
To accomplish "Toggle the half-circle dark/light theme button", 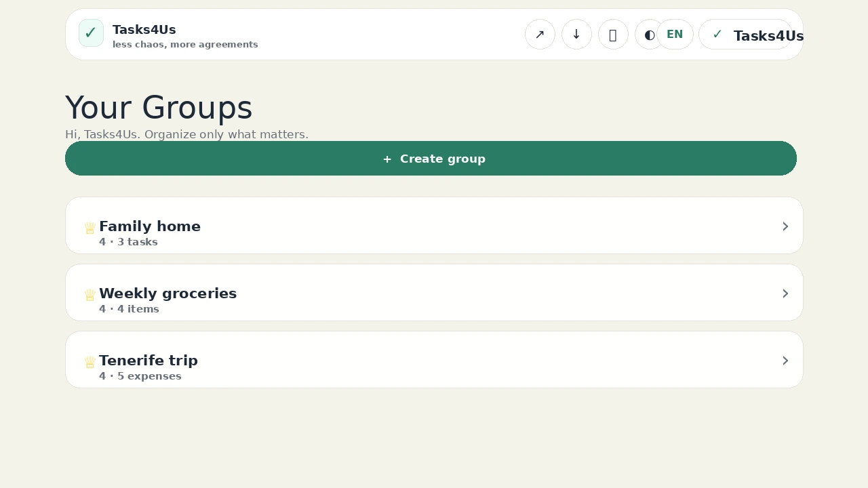I will [649, 35].
